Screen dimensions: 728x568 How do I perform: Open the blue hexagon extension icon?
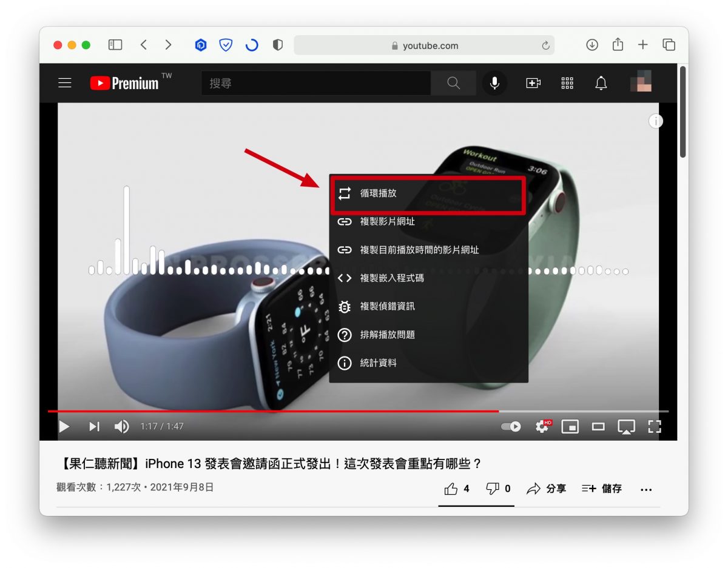point(201,45)
